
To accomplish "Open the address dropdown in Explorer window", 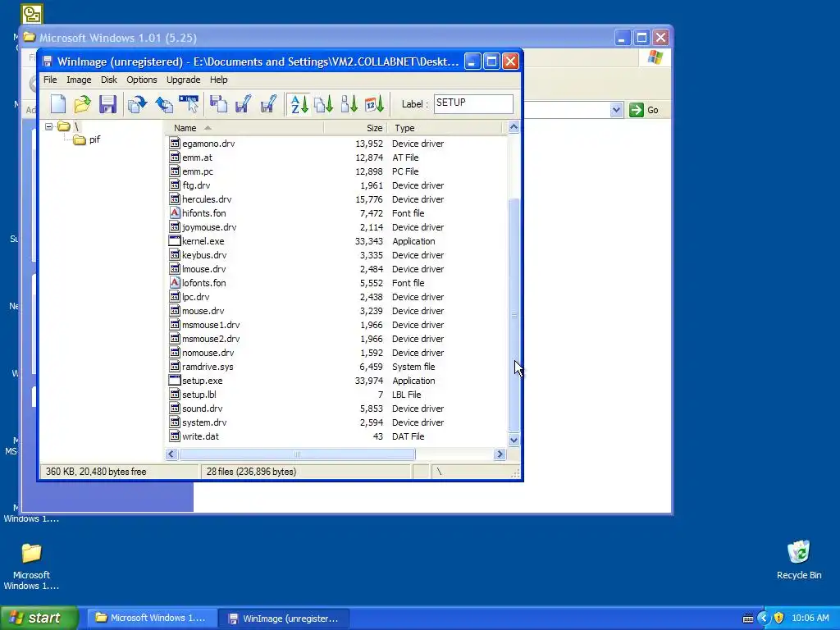I will coord(616,110).
